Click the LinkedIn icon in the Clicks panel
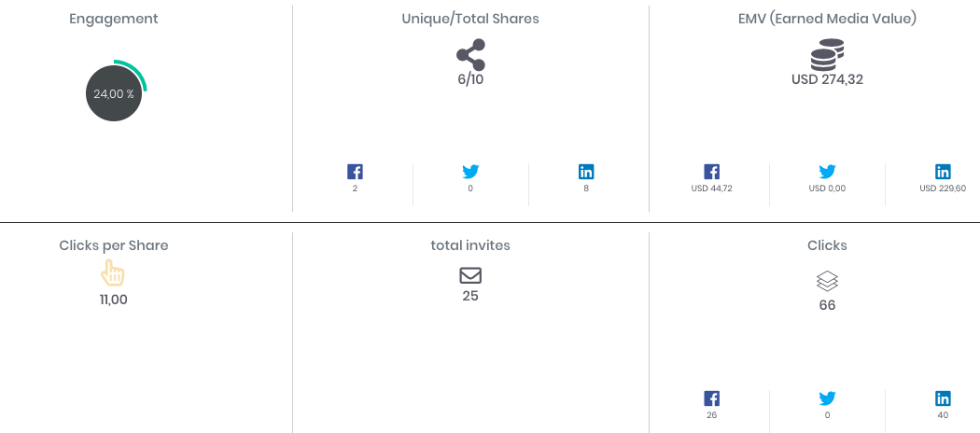The width and height of the screenshot is (980, 433). 943,398
